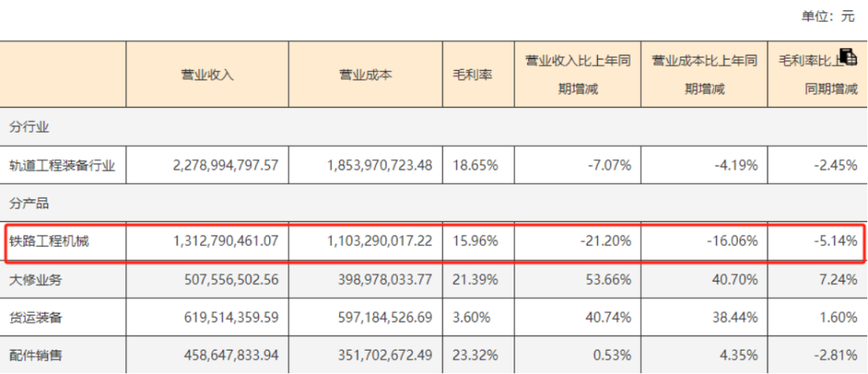Click the 营业成本比上年同期增减 header
Image resolution: width=868 pixels, height=374 pixels.
pyautogui.click(x=704, y=74)
